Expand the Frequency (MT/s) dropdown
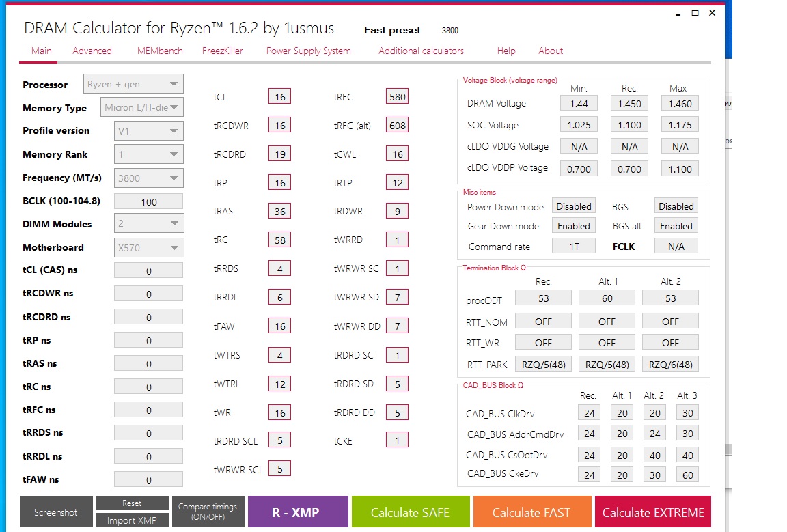The image size is (787, 532). 148,178
